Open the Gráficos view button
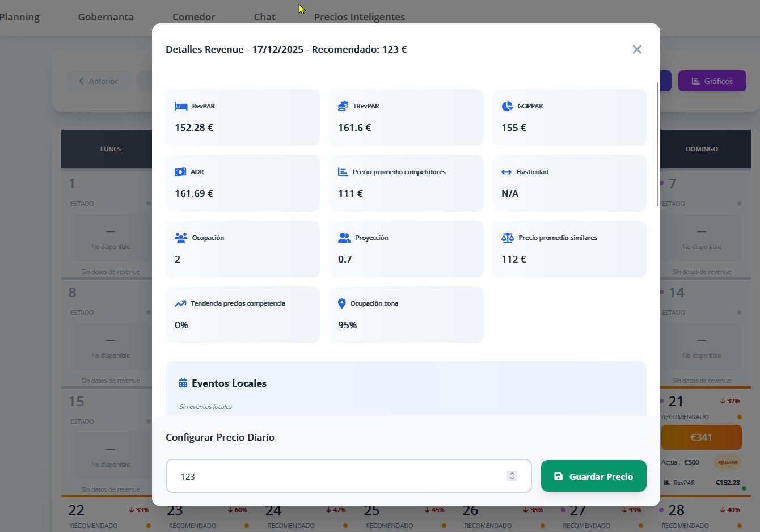Image resolution: width=760 pixels, height=532 pixels. [x=712, y=81]
